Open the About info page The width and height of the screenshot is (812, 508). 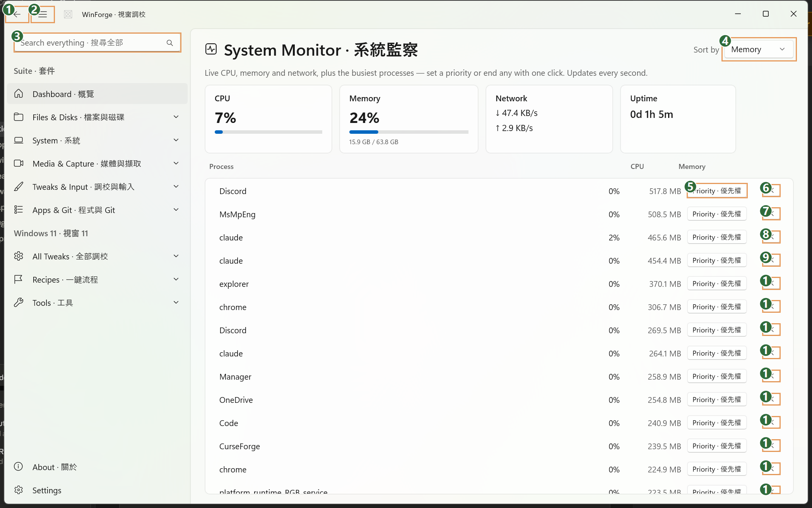[97, 467]
